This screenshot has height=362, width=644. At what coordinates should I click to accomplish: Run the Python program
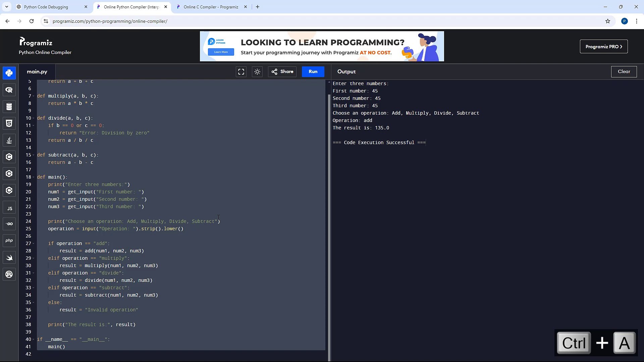[313, 71]
